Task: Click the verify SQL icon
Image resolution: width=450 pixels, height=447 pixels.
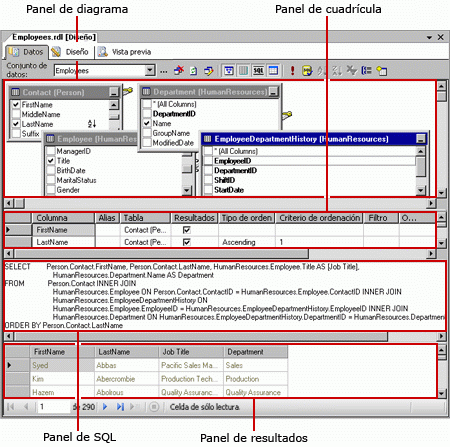Action: tap(307, 70)
